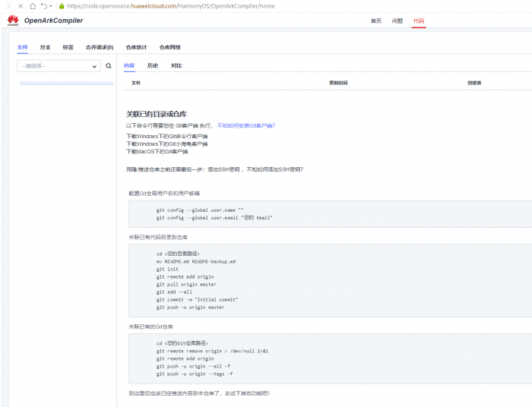Click 首页 in top navigation

[376, 21]
